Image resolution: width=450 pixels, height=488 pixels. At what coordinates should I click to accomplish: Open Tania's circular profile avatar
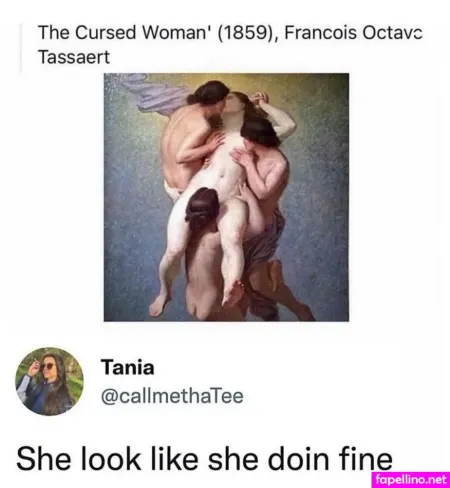click(x=49, y=381)
